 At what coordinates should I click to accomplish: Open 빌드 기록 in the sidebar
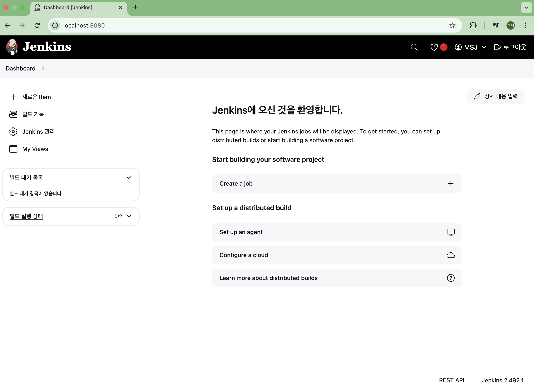[33, 114]
